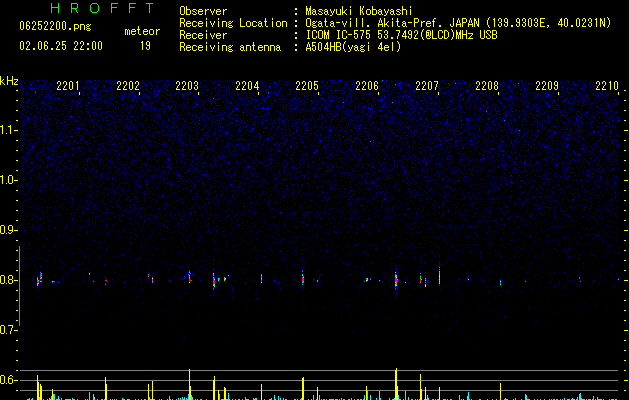Click the 2203 time marker
The height and width of the screenshot is (400, 629).
[187, 86]
